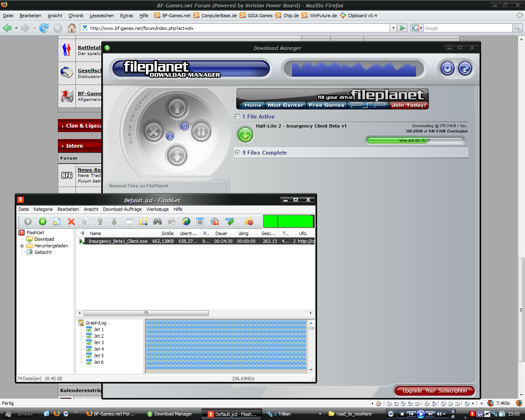
Task: Click the move up arrow in FlashGet toolbar
Action: [100, 221]
